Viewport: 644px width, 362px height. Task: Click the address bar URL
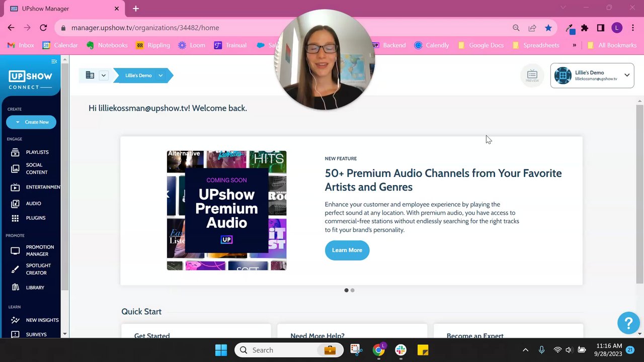click(x=145, y=28)
